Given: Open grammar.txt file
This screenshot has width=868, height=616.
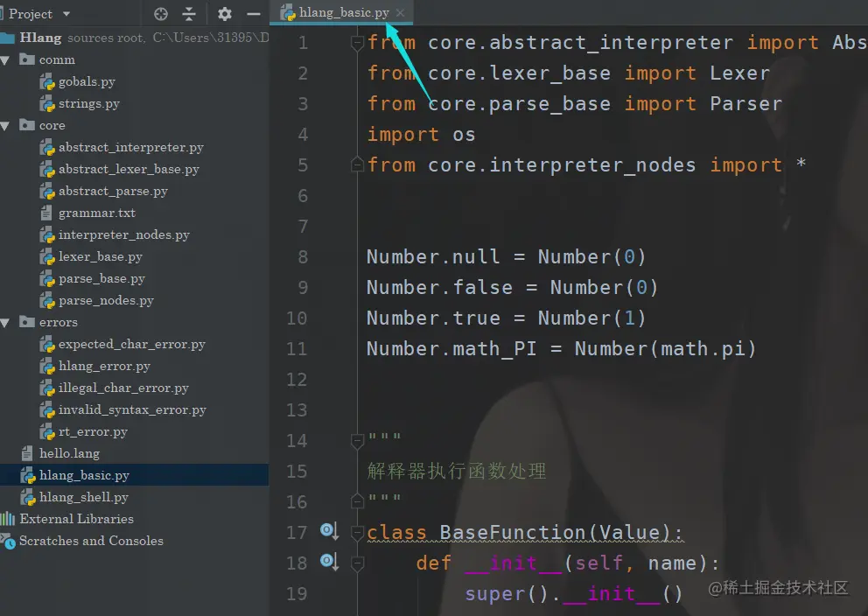Looking at the screenshot, I should coord(97,213).
